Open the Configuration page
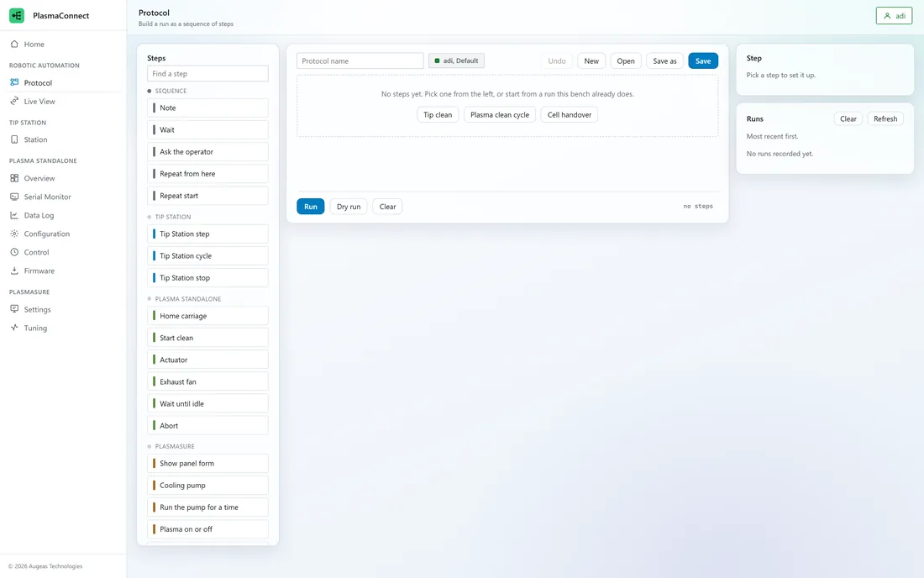The height and width of the screenshot is (578, 924). point(63,234)
